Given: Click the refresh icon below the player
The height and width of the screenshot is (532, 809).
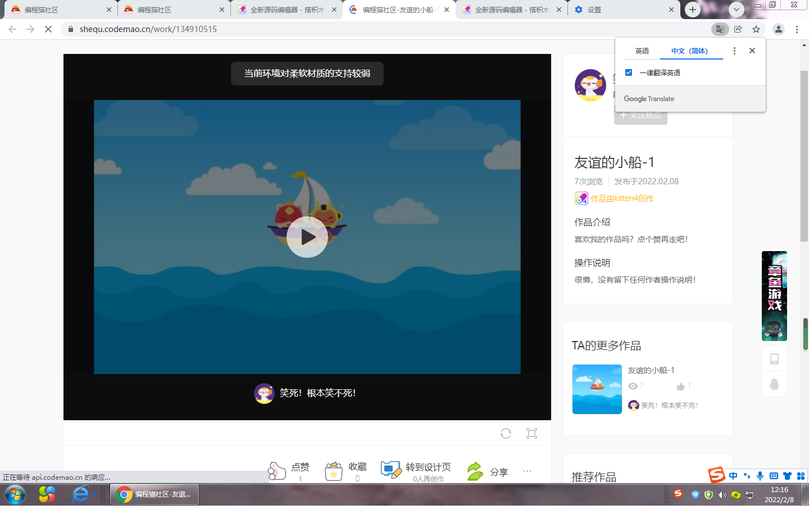Looking at the screenshot, I should point(506,433).
